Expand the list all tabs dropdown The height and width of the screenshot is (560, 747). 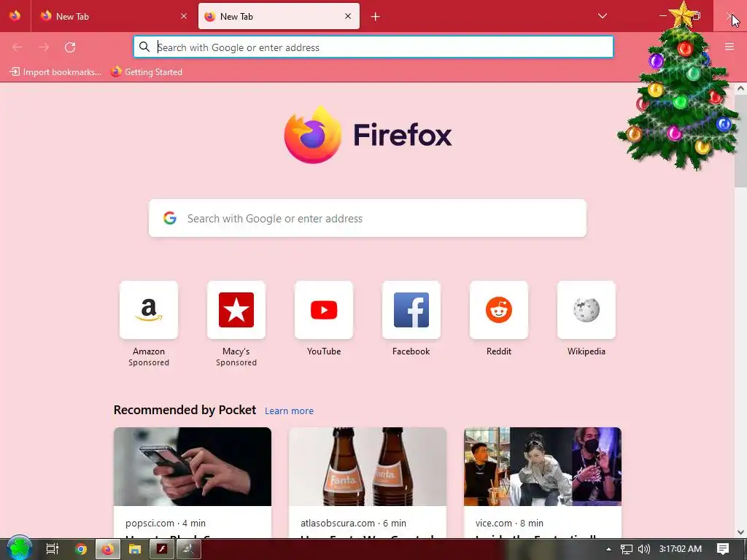602,16
